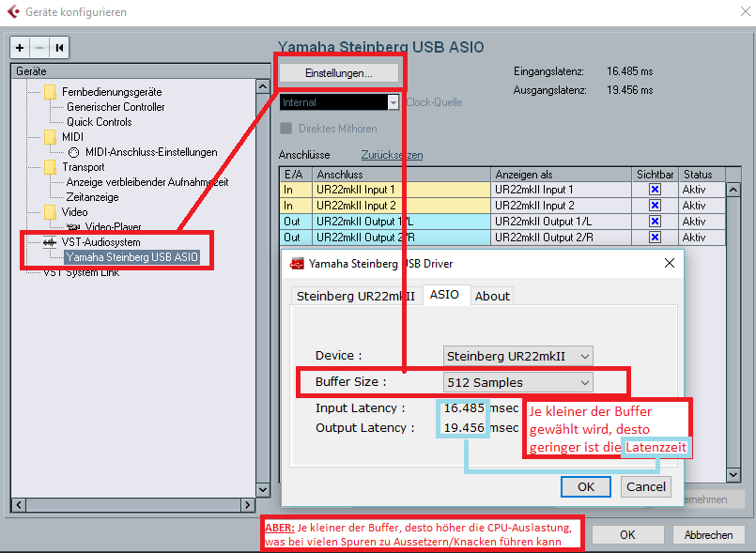Click the Zurücksetzen link
The width and height of the screenshot is (756, 553).
point(392,155)
